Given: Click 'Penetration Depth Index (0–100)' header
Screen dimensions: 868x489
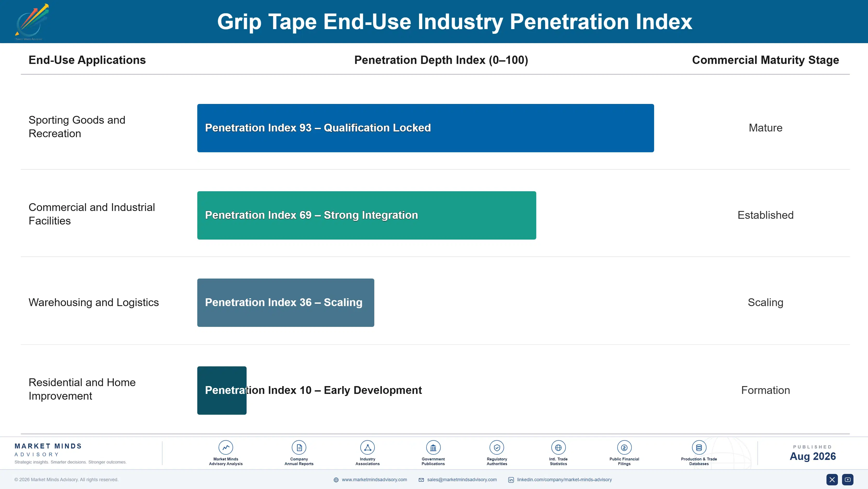Looking at the screenshot, I should pos(441,60).
